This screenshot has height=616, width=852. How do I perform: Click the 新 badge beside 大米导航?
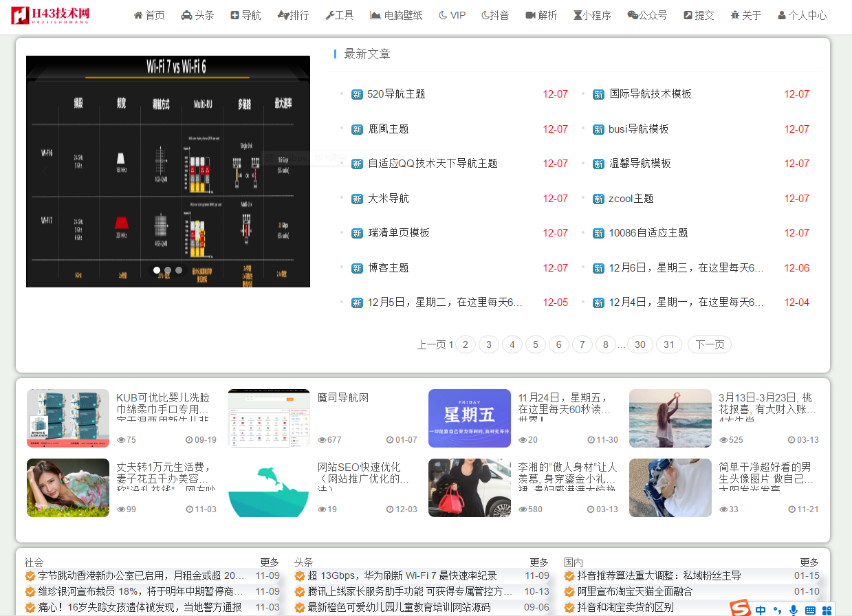[x=357, y=199]
